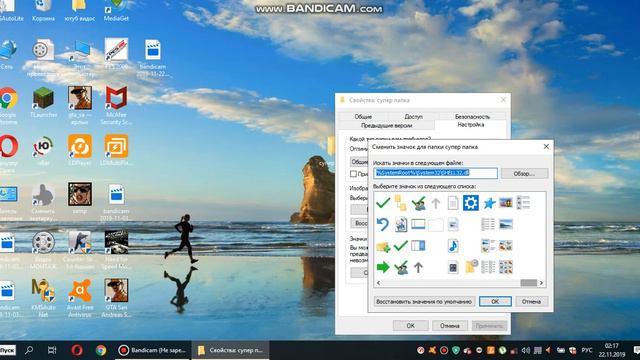The height and width of the screenshot is (360, 640).
Task: Open the Recycle Bin (Корзина) on desktop
Action: [43, 11]
